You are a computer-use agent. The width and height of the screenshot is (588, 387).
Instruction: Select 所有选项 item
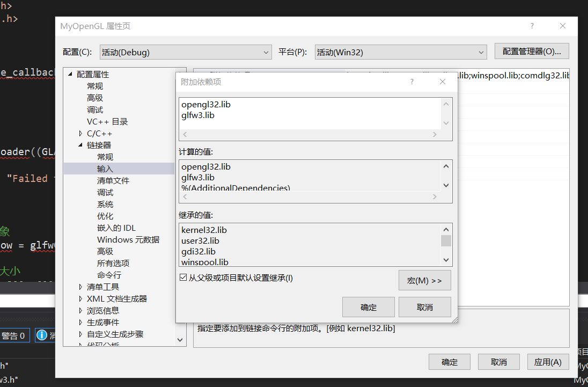tap(113, 263)
